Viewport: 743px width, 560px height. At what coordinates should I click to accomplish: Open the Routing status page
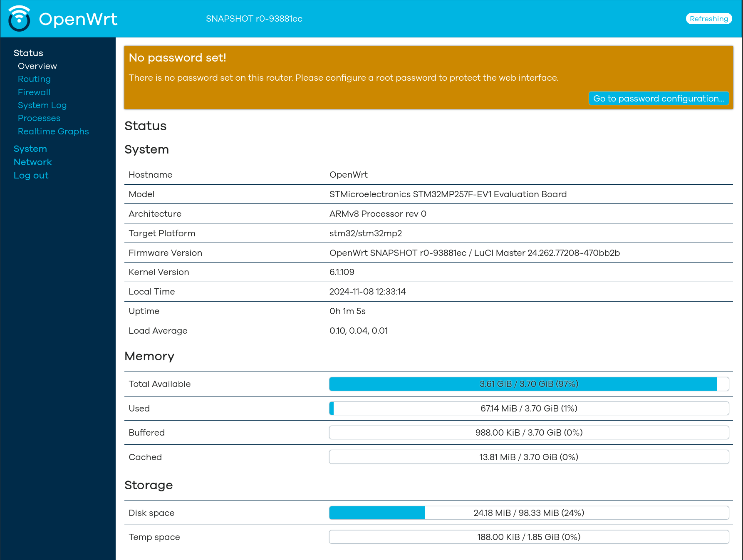coord(34,79)
